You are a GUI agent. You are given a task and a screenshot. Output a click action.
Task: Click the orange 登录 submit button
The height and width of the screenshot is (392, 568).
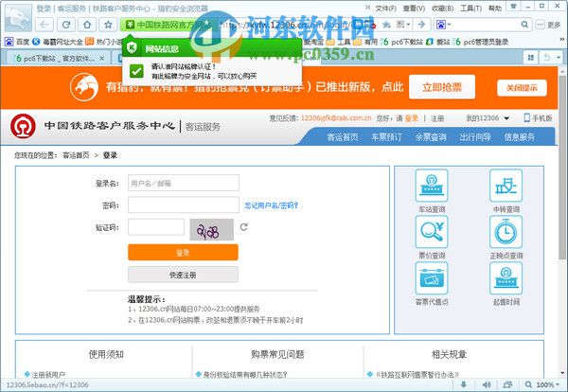tap(183, 252)
